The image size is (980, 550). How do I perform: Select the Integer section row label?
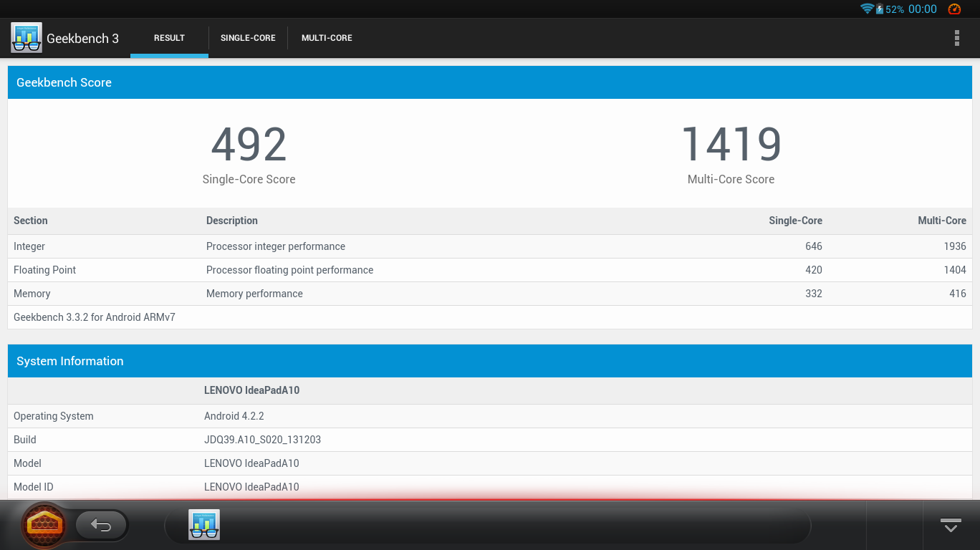29,246
